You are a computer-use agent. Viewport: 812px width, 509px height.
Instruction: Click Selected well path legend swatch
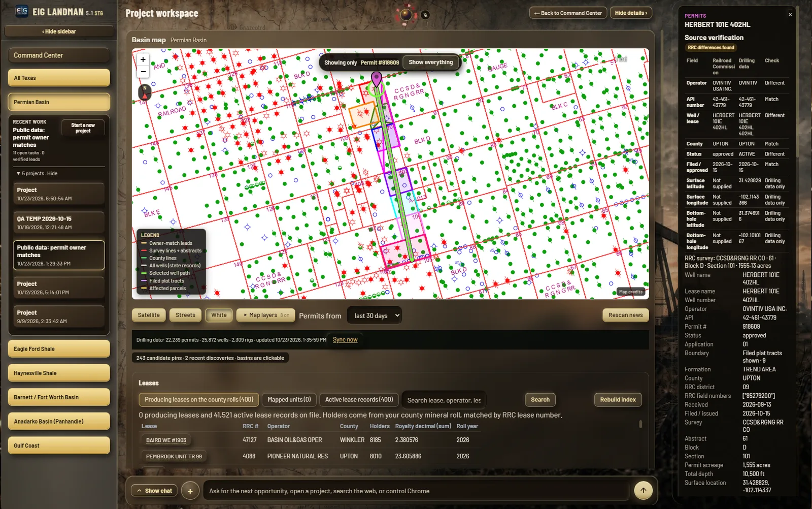(144, 273)
